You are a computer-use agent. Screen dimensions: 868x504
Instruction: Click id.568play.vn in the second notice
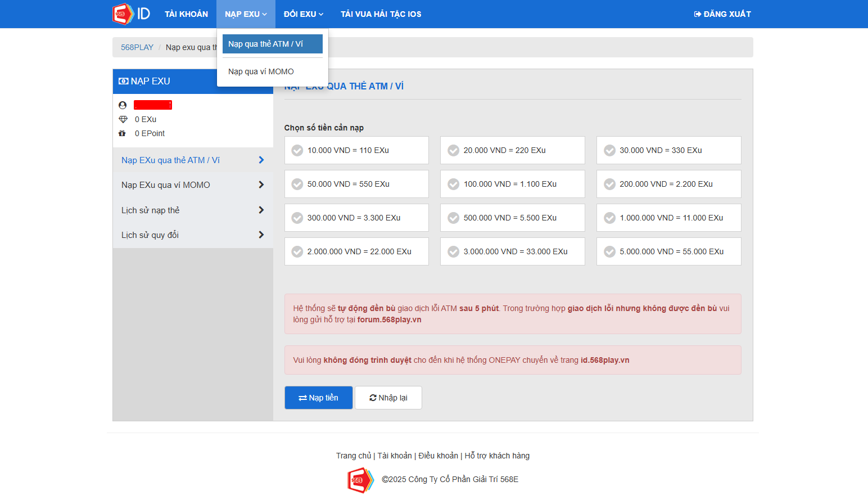pyautogui.click(x=605, y=360)
